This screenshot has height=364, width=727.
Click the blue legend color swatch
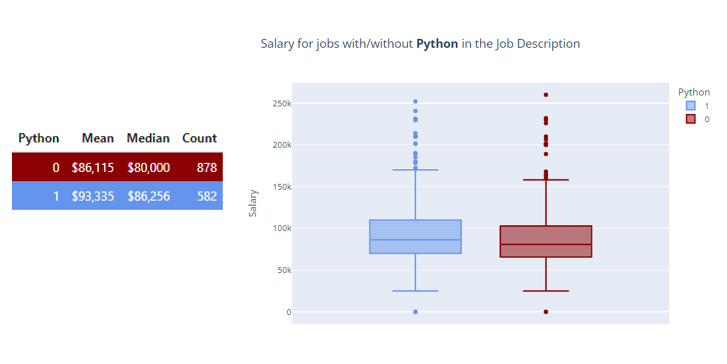[x=690, y=106]
